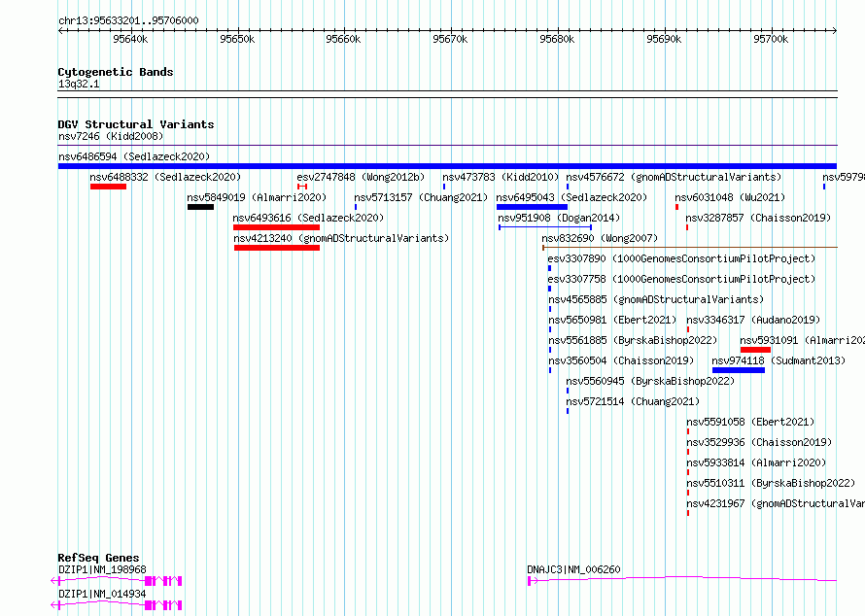The height and width of the screenshot is (616, 865).
Task: Click the brown line for nsv832690
Action: [690, 248]
